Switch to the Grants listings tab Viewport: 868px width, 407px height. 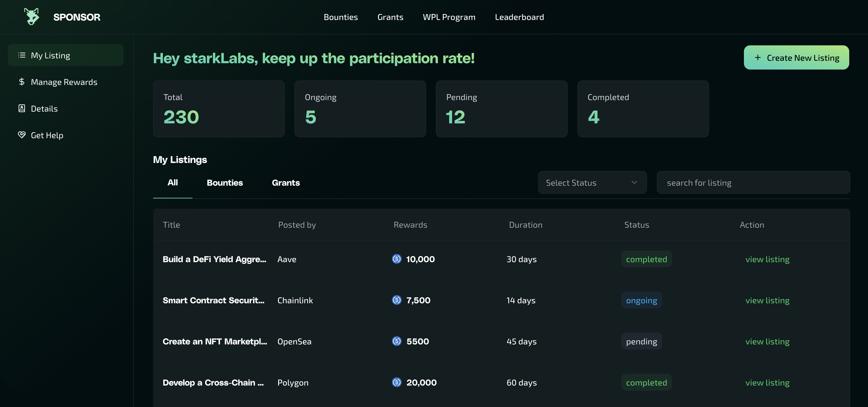pyautogui.click(x=285, y=182)
